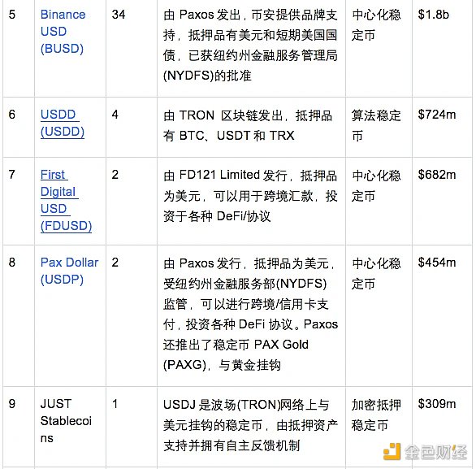
Task: Open the Pax Dollar (USDP) link
Action: 69,271
